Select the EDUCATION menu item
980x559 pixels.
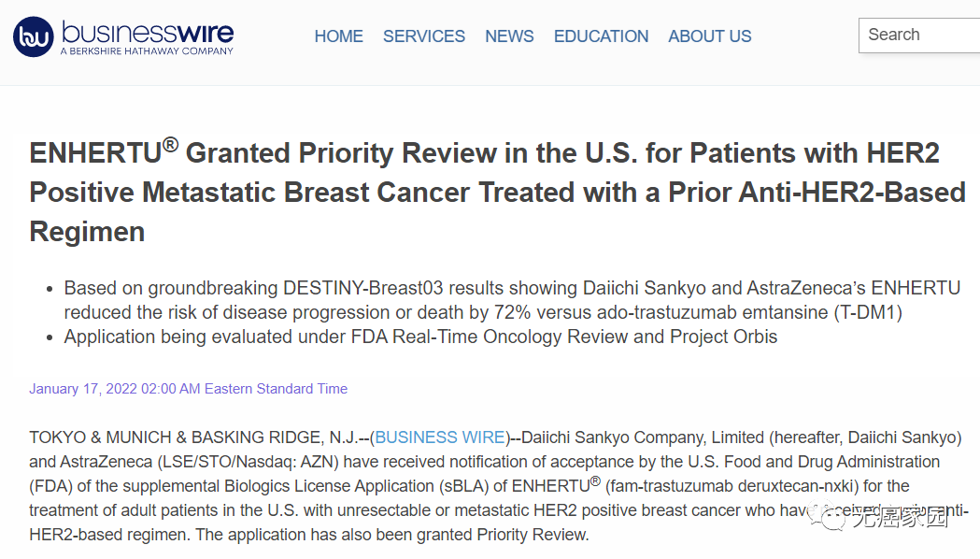click(601, 36)
